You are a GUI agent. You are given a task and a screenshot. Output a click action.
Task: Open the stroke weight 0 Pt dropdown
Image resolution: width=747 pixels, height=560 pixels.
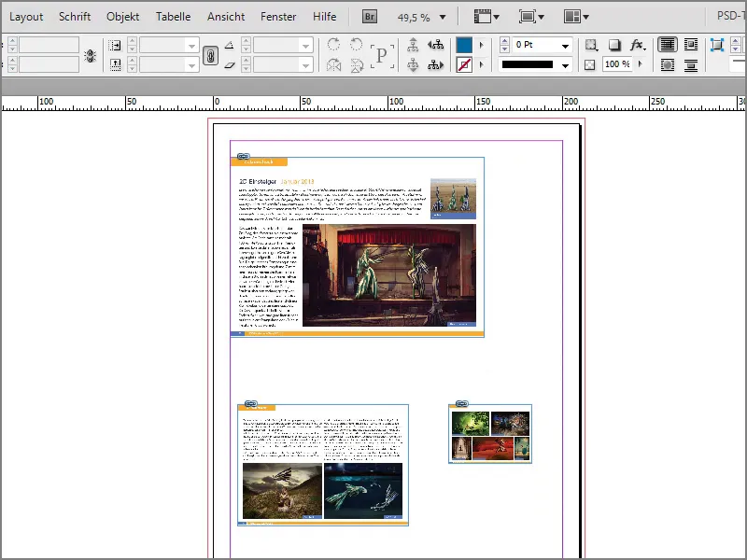tap(565, 44)
